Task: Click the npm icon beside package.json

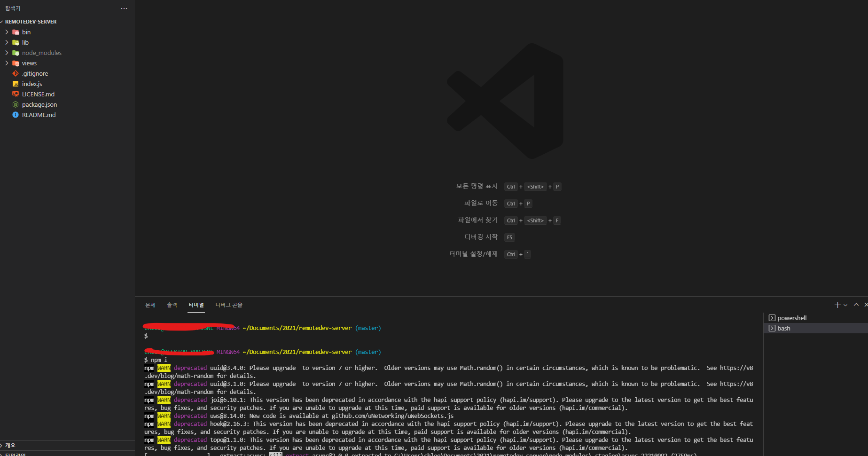Action: tap(16, 104)
